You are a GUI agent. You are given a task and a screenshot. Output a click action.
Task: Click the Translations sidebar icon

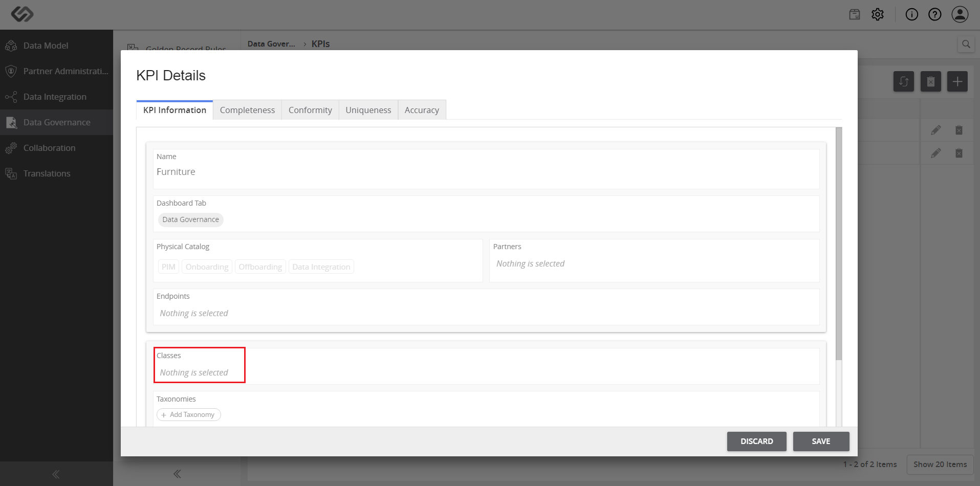(11, 173)
